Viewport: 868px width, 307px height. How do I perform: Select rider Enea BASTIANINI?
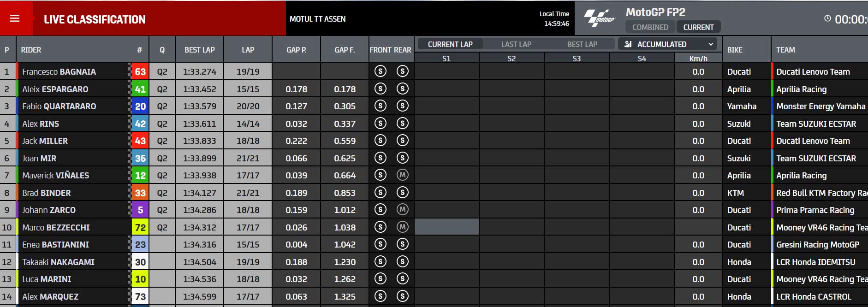(x=55, y=244)
